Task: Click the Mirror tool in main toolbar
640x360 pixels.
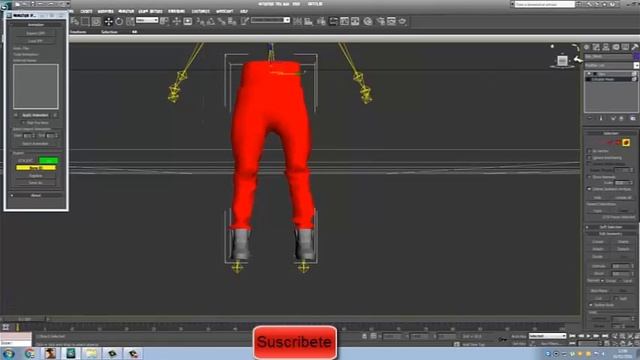Action: [298, 22]
